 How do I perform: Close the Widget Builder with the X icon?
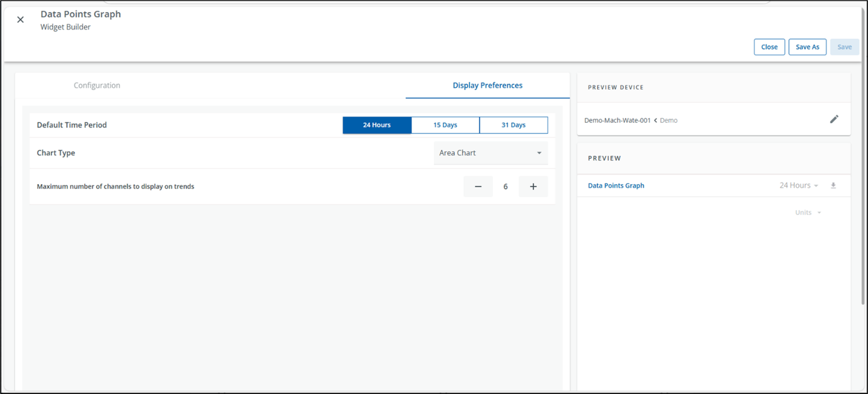20,19
